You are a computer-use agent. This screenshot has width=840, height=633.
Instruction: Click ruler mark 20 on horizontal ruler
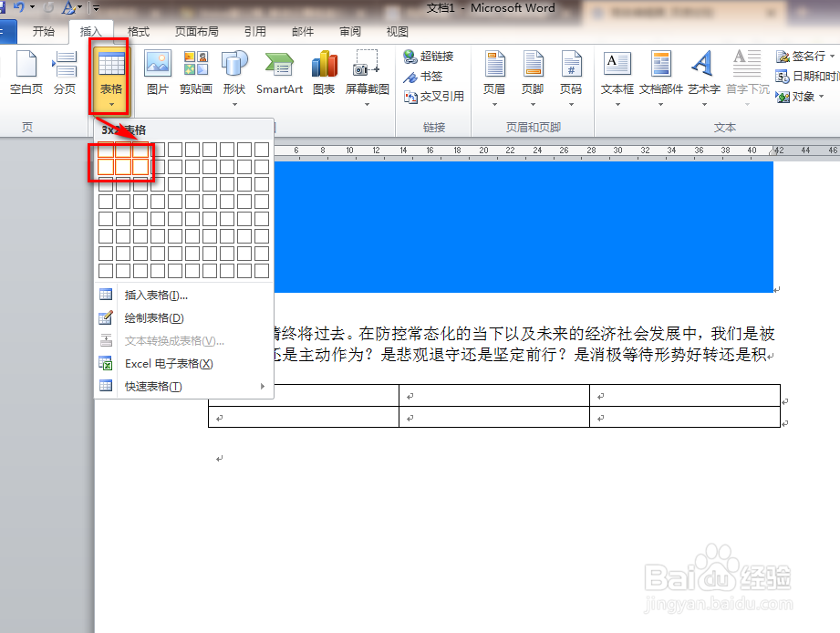[x=483, y=150]
